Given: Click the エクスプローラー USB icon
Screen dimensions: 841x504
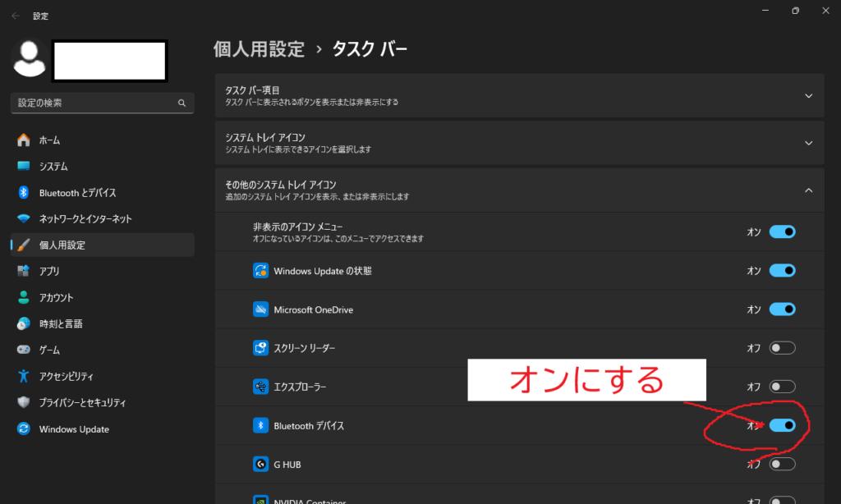Looking at the screenshot, I should click(261, 387).
